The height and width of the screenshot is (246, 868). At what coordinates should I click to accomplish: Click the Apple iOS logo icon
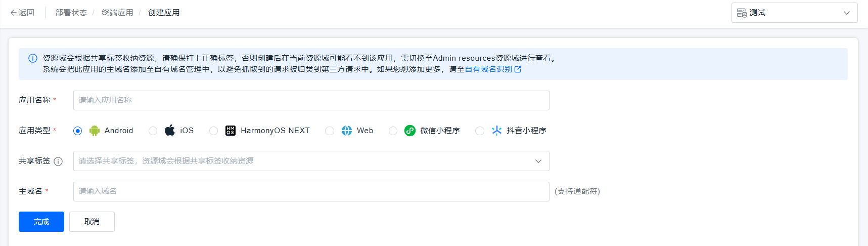[x=170, y=130]
